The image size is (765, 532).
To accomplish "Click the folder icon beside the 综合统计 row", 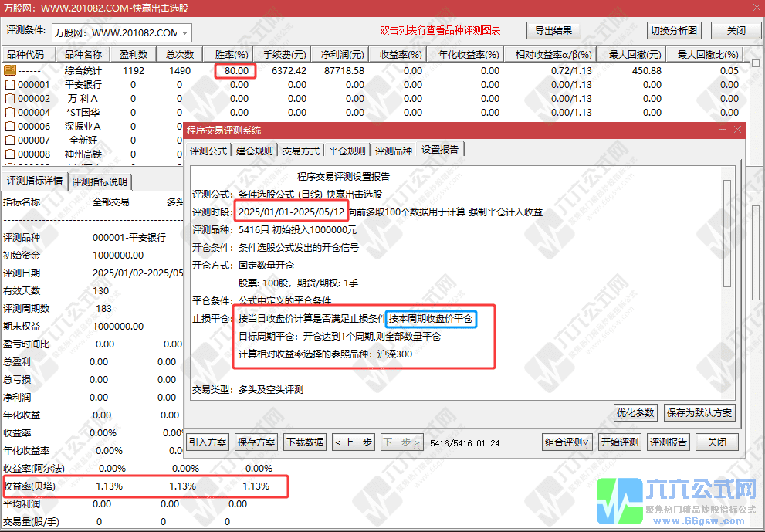I will [x=8, y=69].
